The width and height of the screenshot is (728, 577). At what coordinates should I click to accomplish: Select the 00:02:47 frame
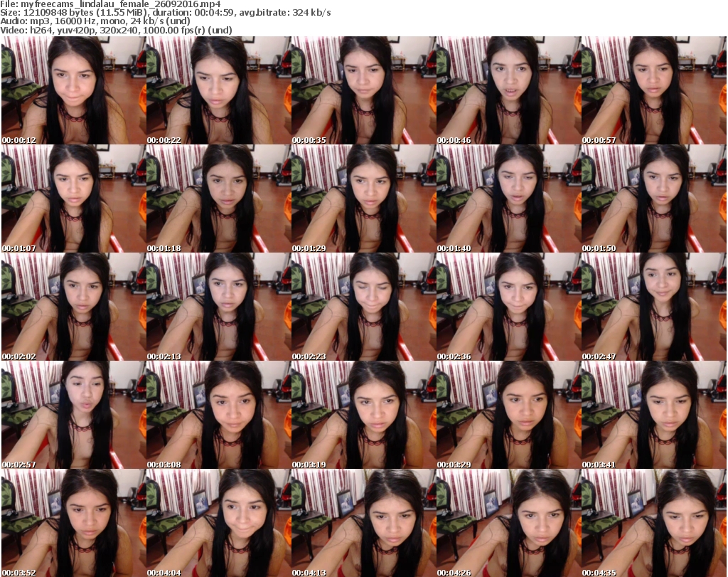pyautogui.click(x=653, y=307)
